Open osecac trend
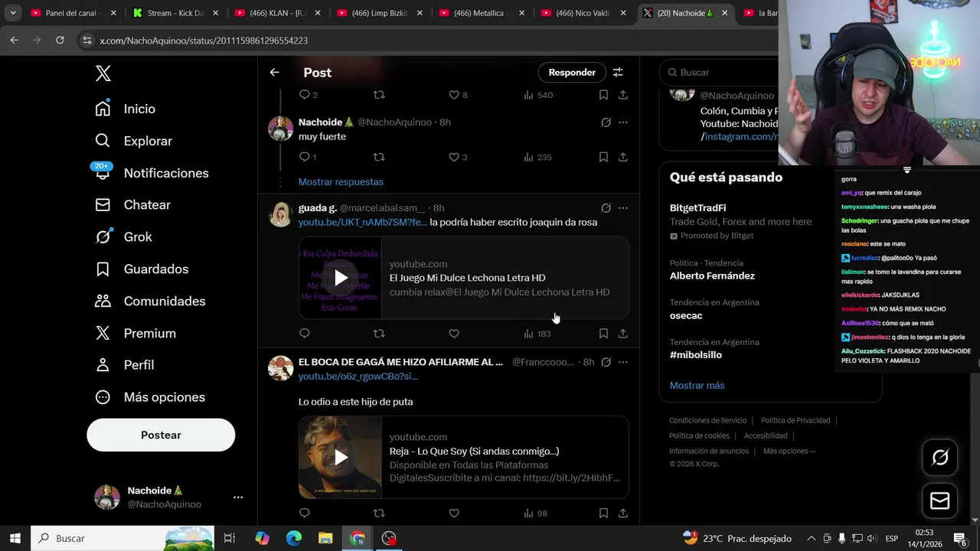 click(x=686, y=315)
